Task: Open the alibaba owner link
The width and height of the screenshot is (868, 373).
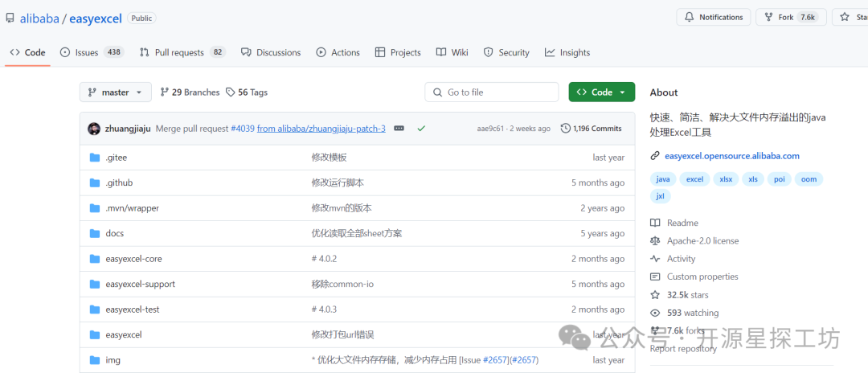Action: click(x=39, y=18)
